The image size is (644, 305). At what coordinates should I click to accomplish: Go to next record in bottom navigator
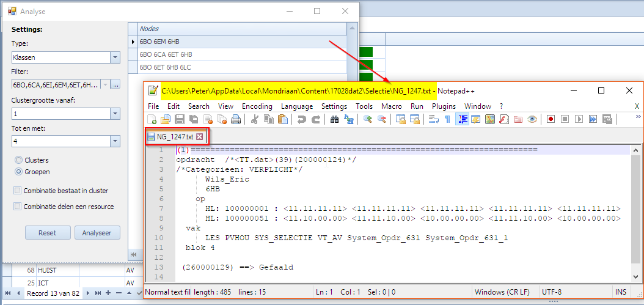[x=89, y=293]
